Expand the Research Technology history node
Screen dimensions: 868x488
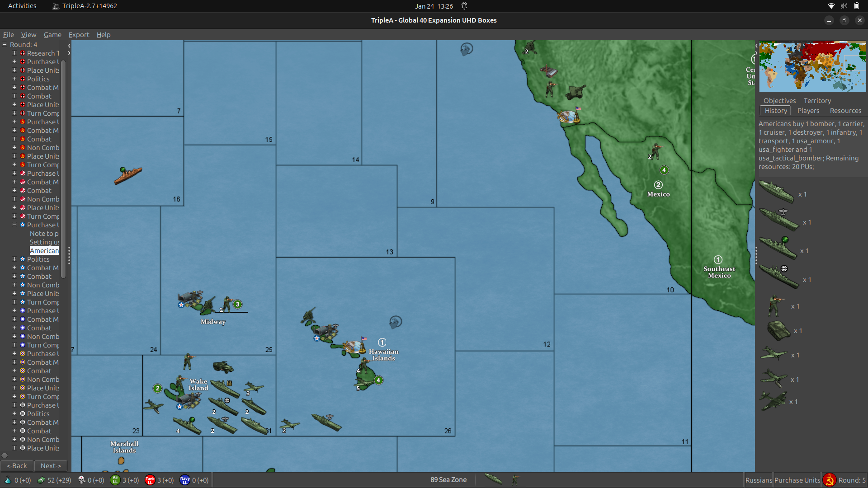14,53
